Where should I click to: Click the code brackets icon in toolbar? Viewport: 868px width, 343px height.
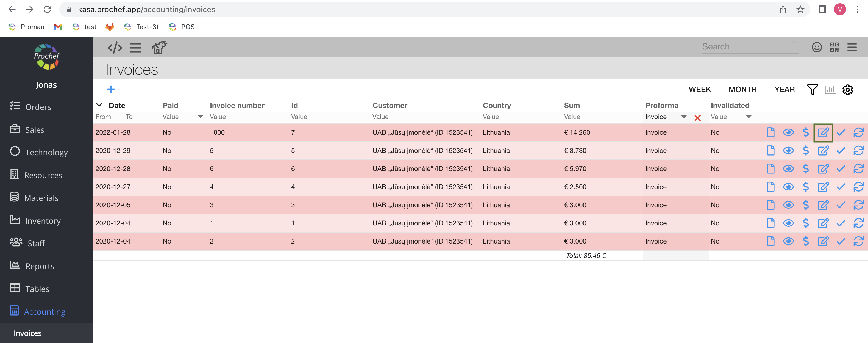pos(115,48)
